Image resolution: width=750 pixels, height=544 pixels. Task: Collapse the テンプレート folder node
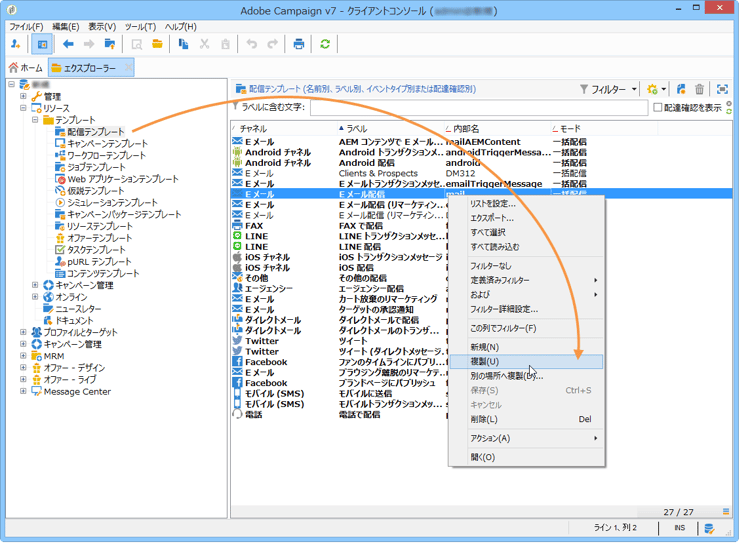click(x=35, y=120)
